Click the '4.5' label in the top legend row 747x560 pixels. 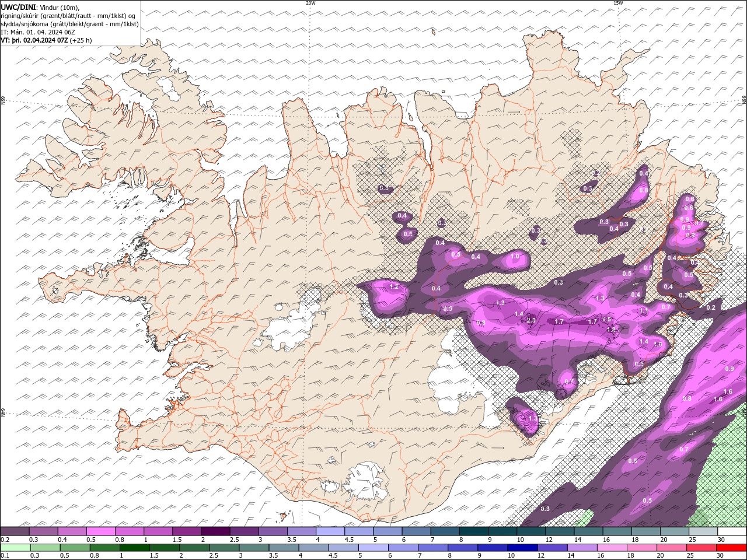pyautogui.click(x=349, y=540)
